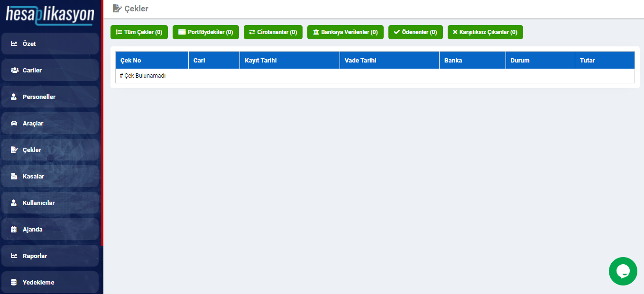This screenshot has width=644, height=294.
Task: Filter Karşılıksız Çıkanlar (0)
Action: (485, 32)
